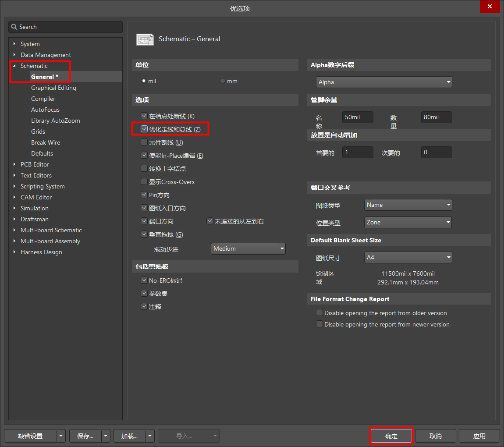The height and width of the screenshot is (447, 504).
Task: Enable the 元件割线 checkbox
Action: click(144, 142)
